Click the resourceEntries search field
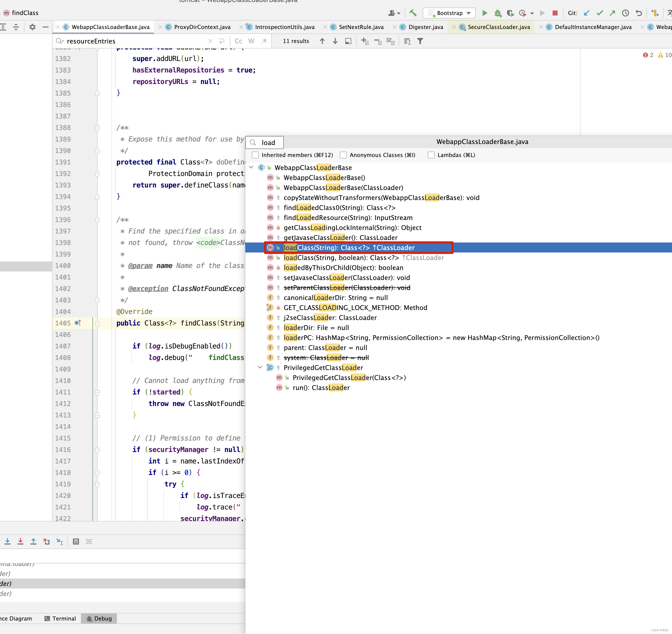Image resolution: width=672 pixels, height=634 pixels. tap(135, 41)
